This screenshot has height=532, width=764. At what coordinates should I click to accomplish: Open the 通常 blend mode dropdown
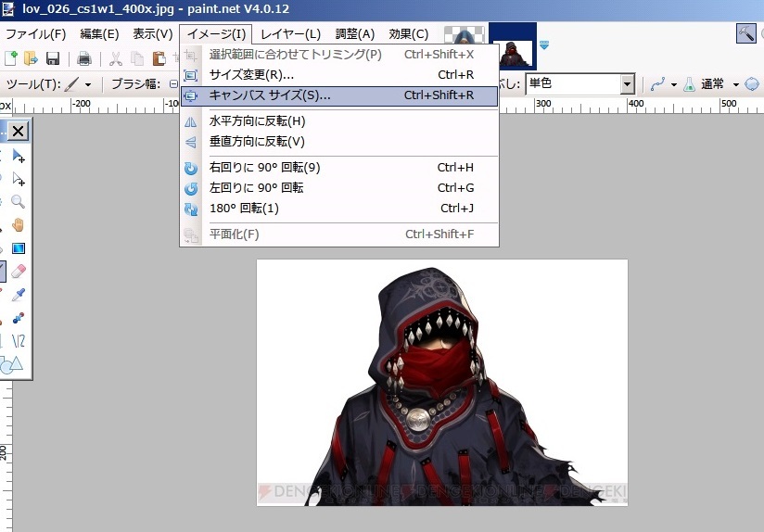(719, 84)
